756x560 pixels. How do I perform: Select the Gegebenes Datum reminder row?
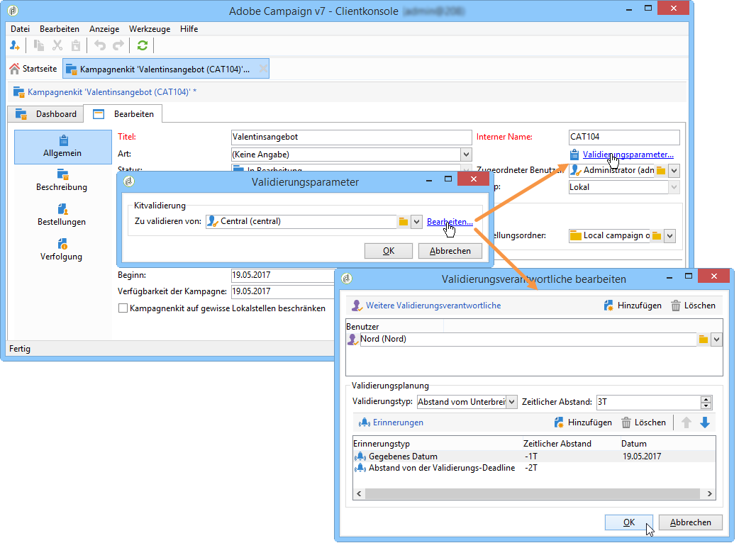[534, 457]
